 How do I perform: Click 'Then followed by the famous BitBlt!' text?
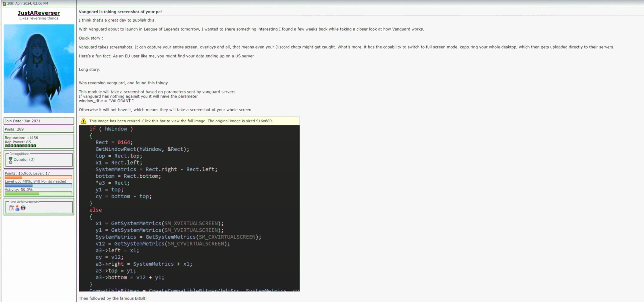(x=113, y=298)
